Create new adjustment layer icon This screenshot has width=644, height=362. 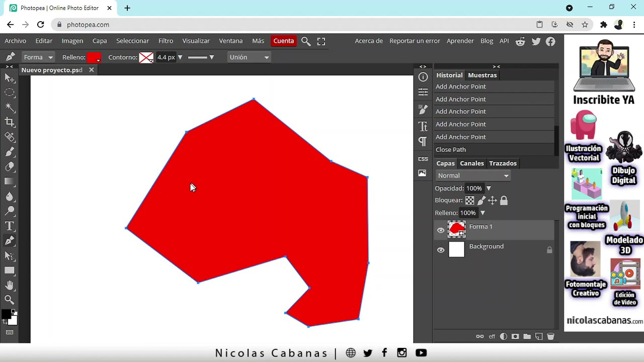[504, 336]
